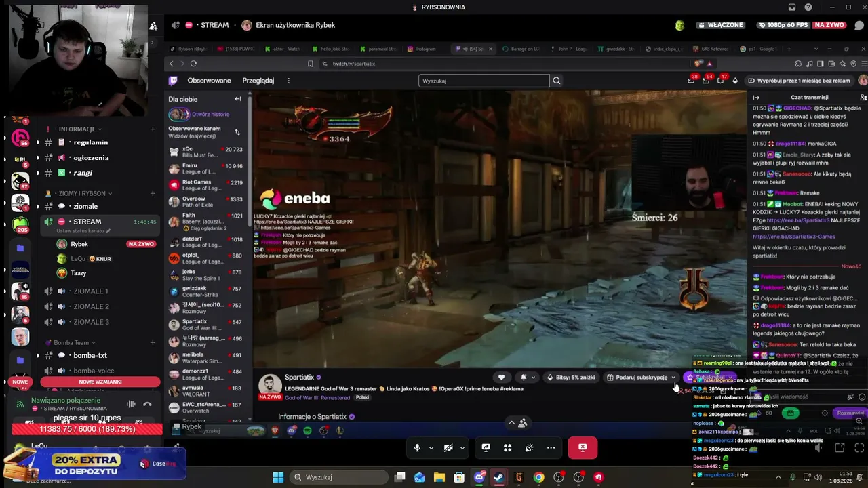Image resolution: width=868 pixels, height=488 pixels.
Task: Open the bomba-txt channel
Action: (90, 355)
